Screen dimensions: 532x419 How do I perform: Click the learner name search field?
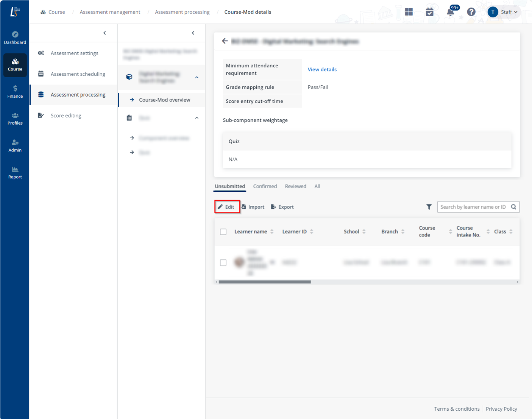(473, 207)
